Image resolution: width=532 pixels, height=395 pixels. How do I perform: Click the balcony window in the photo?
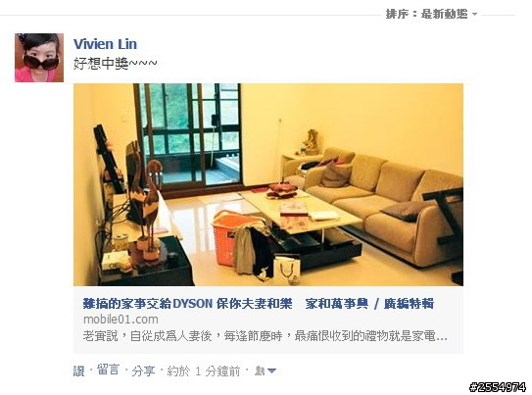pyautogui.click(x=188, y=135)
